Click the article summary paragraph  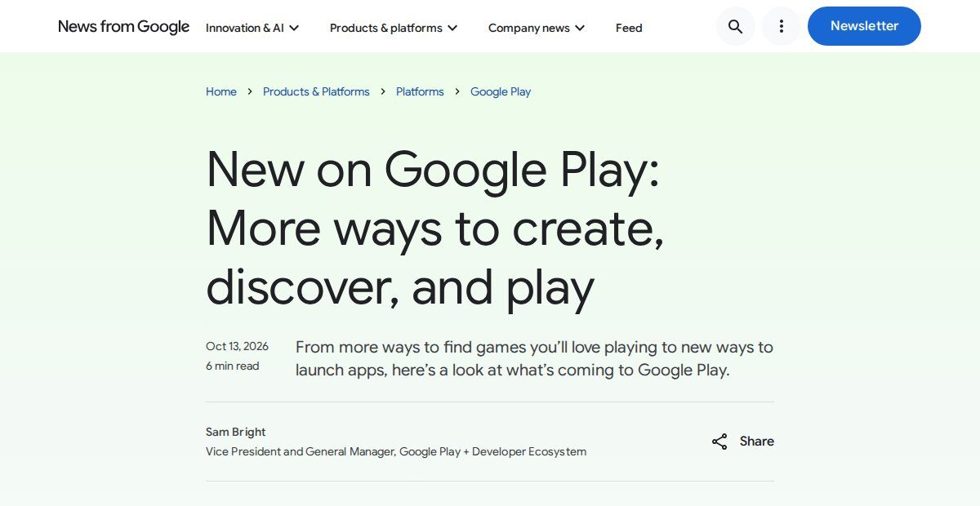point(534,358)
